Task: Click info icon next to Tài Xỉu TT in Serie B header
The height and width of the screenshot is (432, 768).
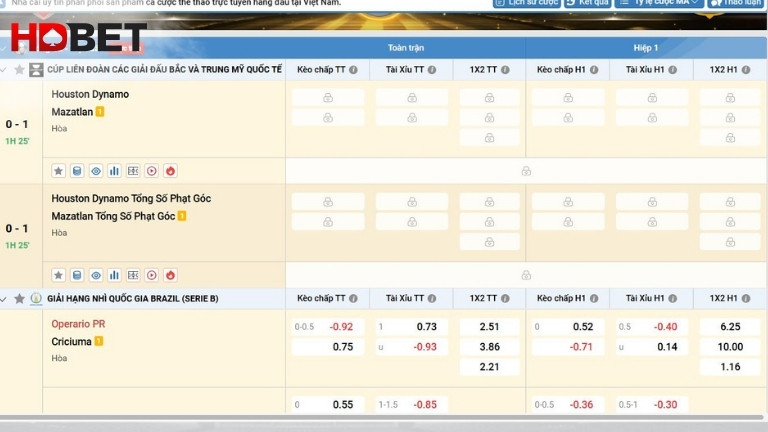Action: tap(432, 298)
